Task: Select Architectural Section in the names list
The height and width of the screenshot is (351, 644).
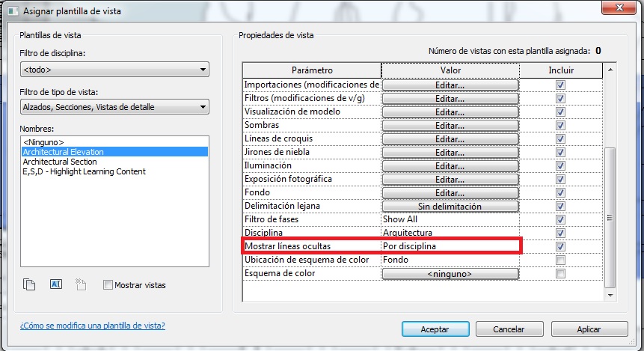Action: coord(59,162)
